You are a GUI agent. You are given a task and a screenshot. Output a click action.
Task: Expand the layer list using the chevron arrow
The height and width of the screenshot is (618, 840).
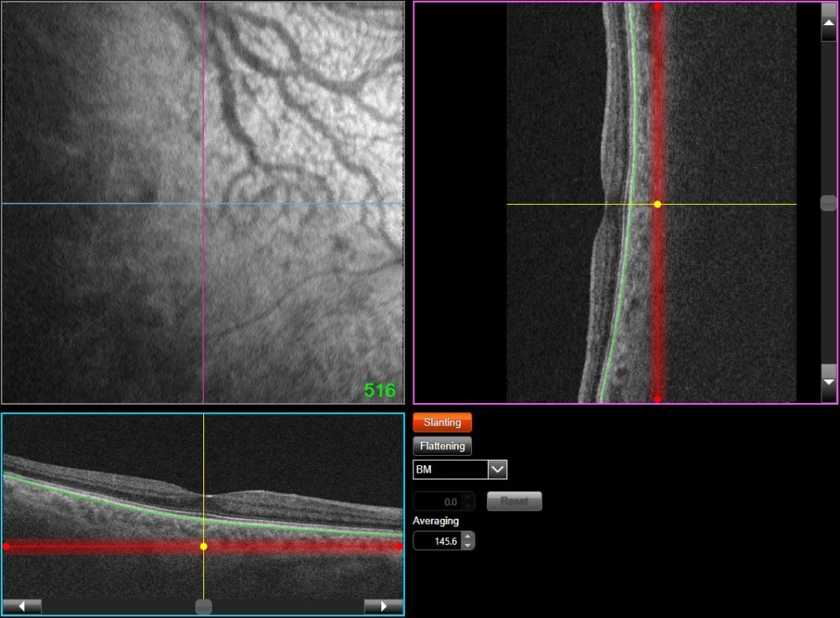click(497, 469)
